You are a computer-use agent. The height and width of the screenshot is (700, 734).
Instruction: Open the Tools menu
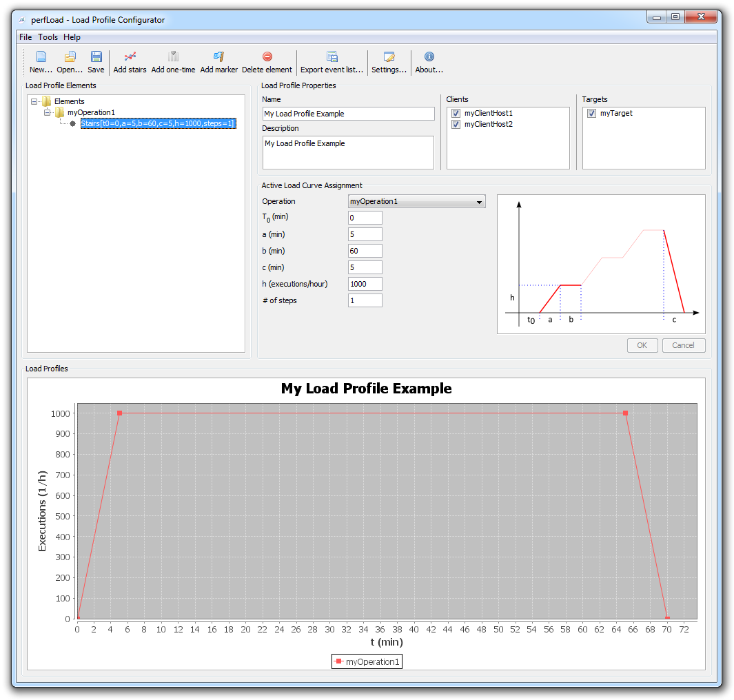[48, 37]
